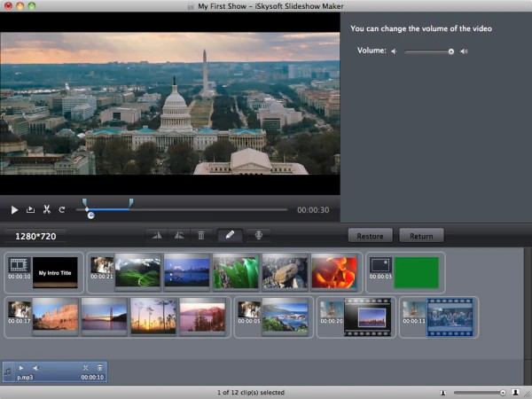Click the trash delete clip icon
532x399 pixels.
coord(201,235)
